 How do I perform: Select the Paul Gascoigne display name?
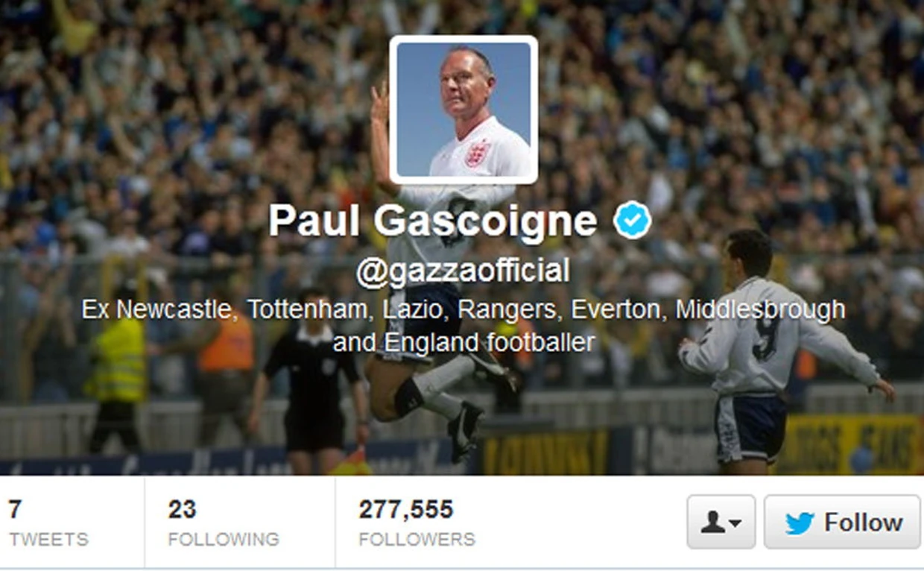pos(433,221)
